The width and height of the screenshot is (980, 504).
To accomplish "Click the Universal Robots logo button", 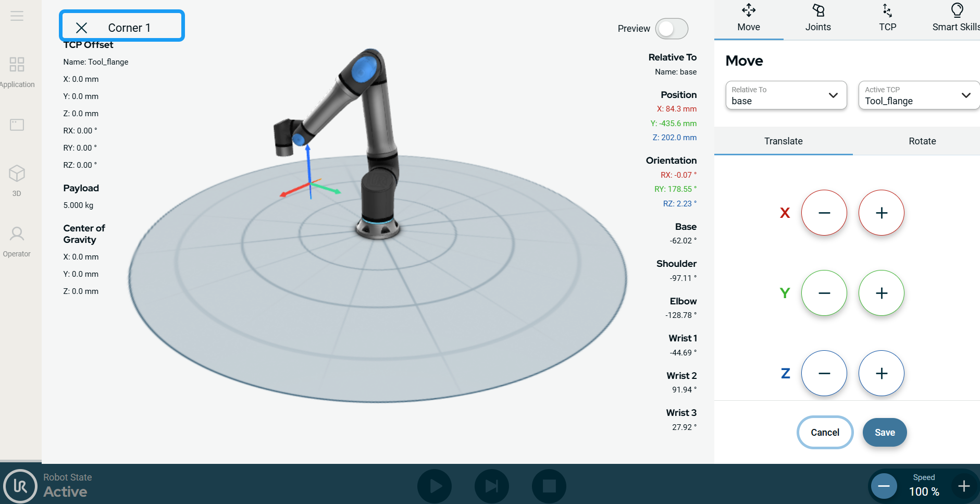I will tap(20, 486).
